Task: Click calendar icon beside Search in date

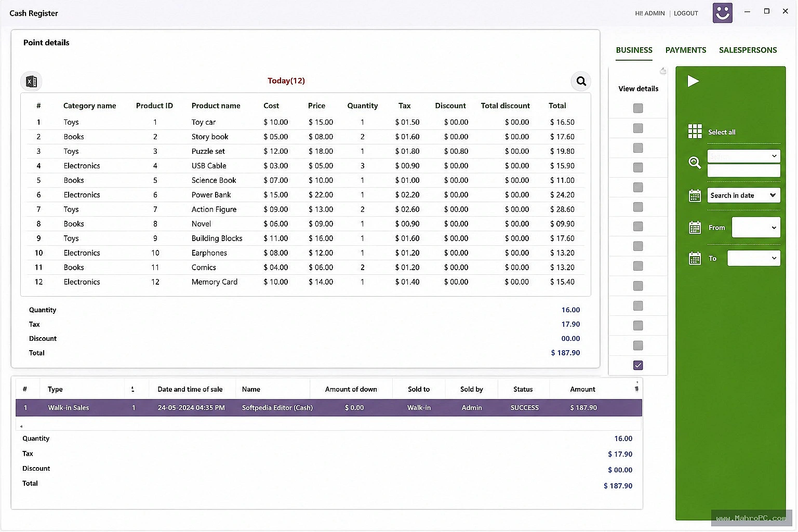Action: pos(695,196)
